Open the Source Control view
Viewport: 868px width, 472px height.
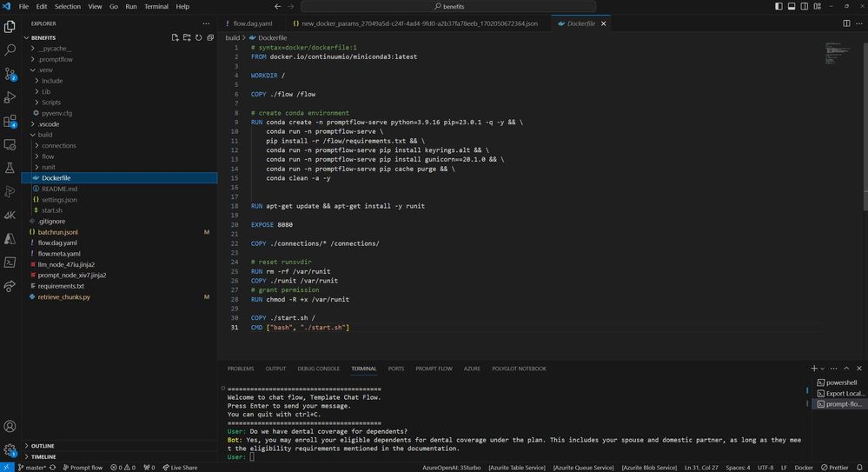tap(10, 75)
